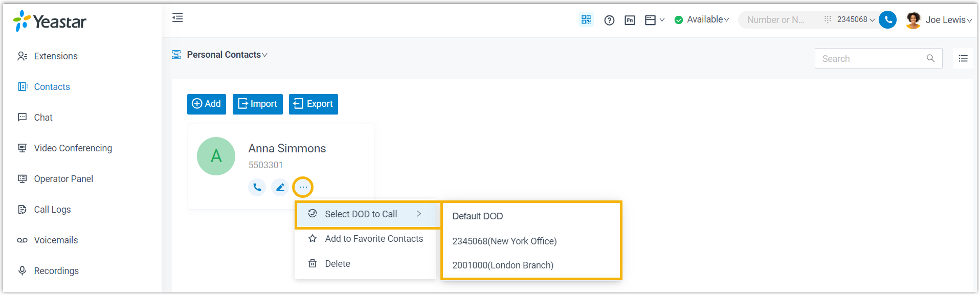Open the dialpad grid icon
This screenshot has width=980, height=295.
tap(827, 19)
